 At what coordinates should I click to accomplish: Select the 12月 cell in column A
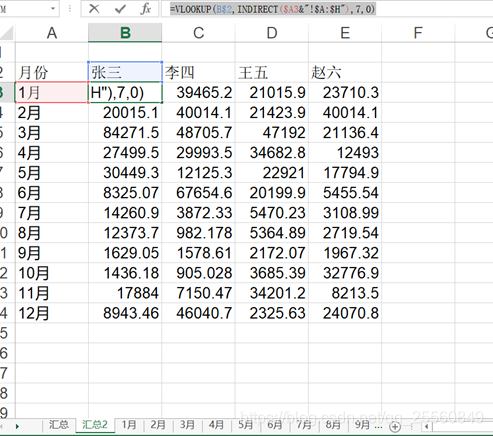coord(52,313)
